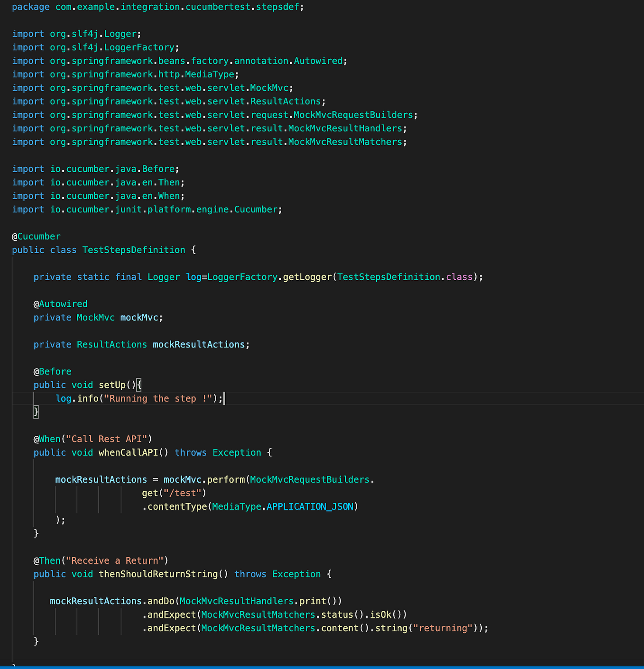This screenshot has width=644, height=669.
Task: Click the whenCallAPI method name
Action: (128, 452)
